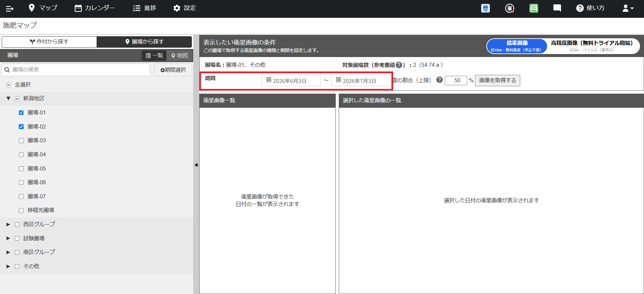Click the blue mgr app icon

pos(485,8)
